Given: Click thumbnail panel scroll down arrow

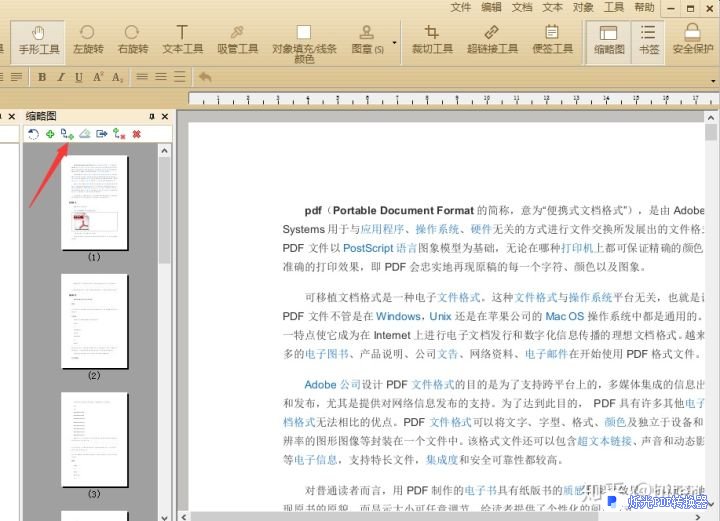Looking at the screenshot, I should [164, 517].
